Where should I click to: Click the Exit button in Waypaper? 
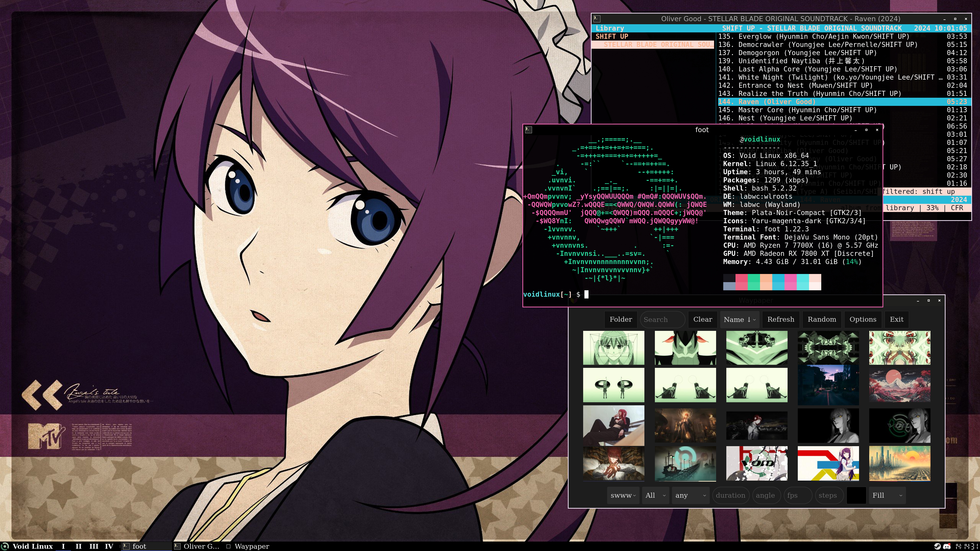pos(896,319)
